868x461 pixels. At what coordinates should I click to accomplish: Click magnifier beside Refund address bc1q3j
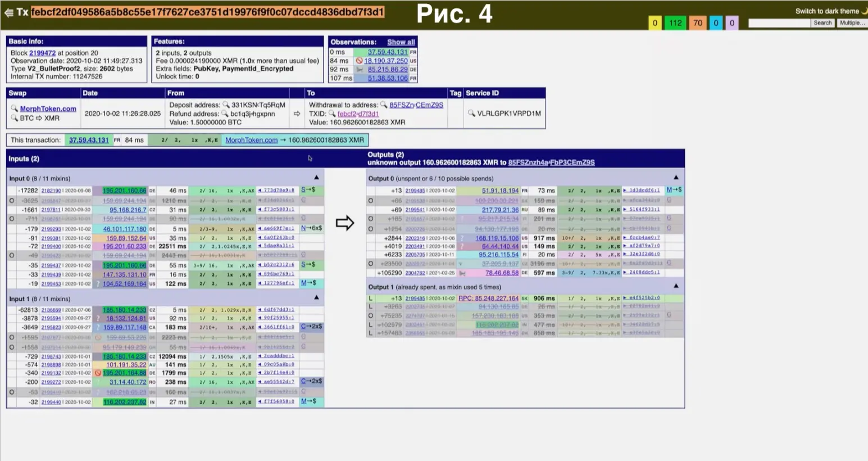(x=225, y=114)
